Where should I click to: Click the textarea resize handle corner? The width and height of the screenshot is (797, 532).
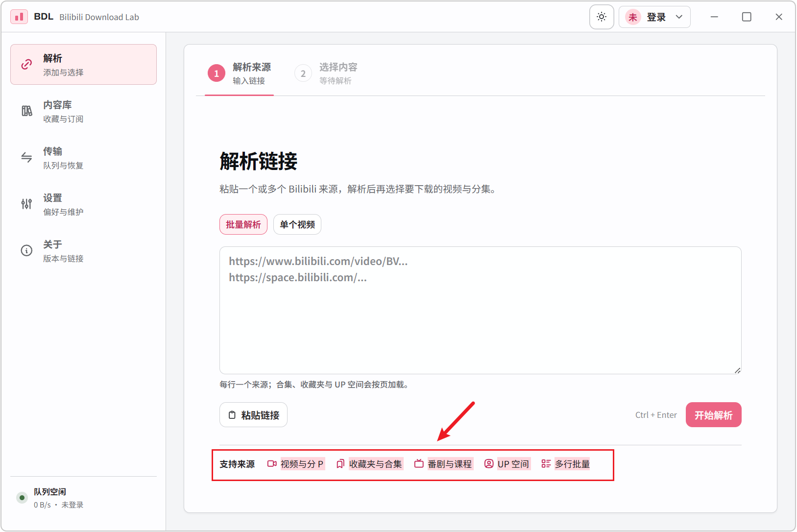(737, 370)
